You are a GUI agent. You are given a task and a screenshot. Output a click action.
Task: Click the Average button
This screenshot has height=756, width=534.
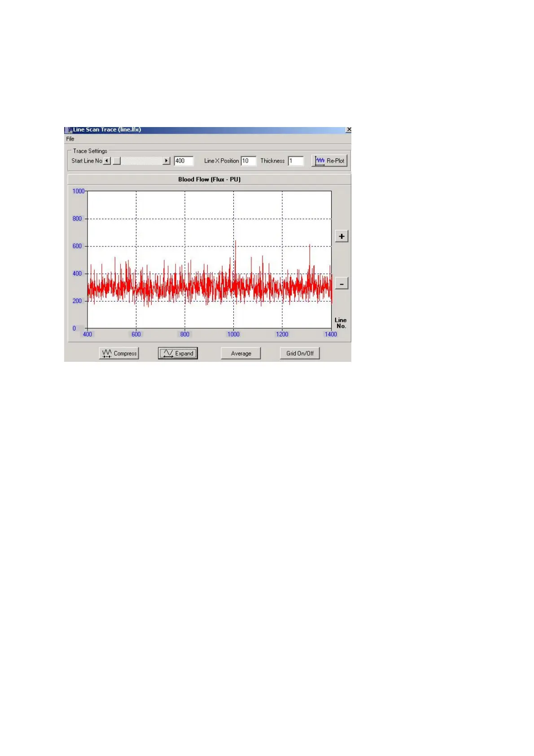click(241, 353)
